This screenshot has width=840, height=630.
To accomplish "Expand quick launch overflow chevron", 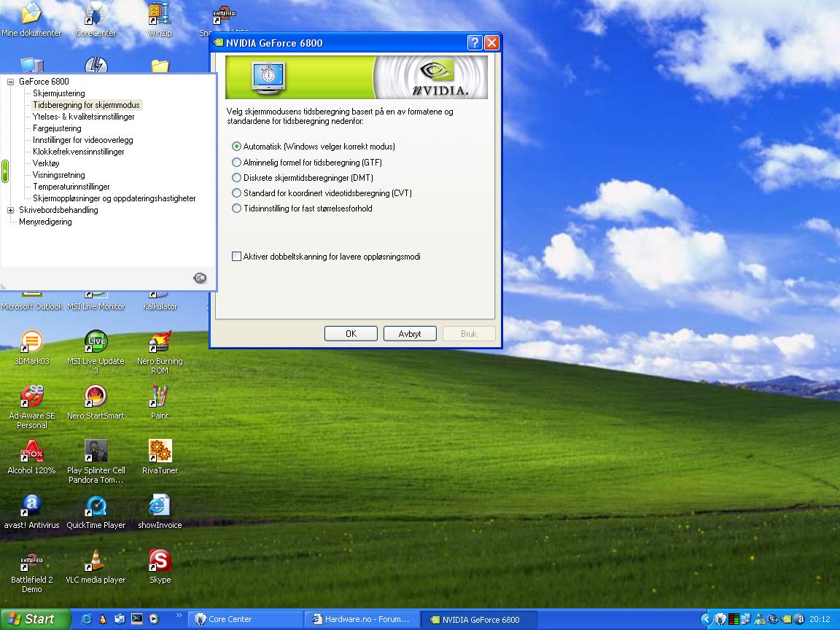I will (179, 615).
